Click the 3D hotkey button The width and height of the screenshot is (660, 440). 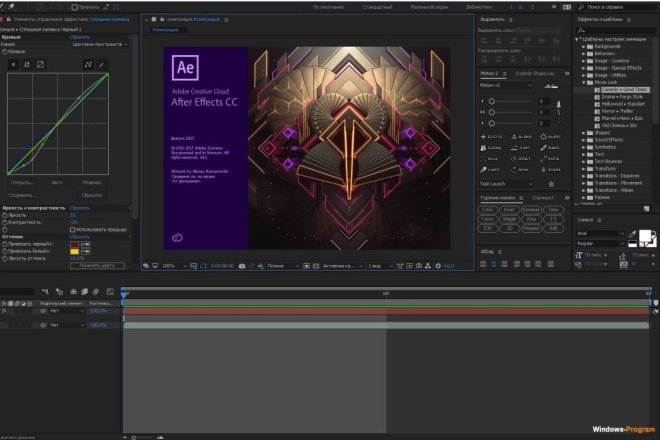tap(509, 228)
